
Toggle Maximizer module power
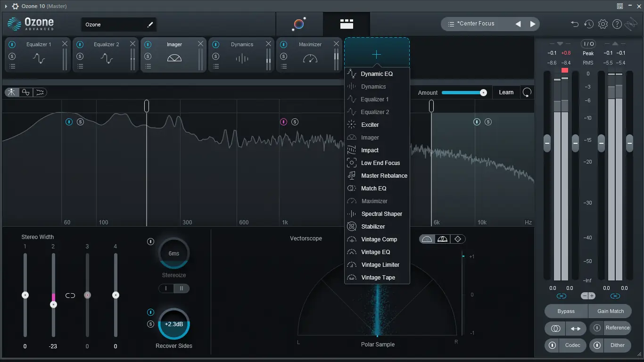[x=284, y=44]
